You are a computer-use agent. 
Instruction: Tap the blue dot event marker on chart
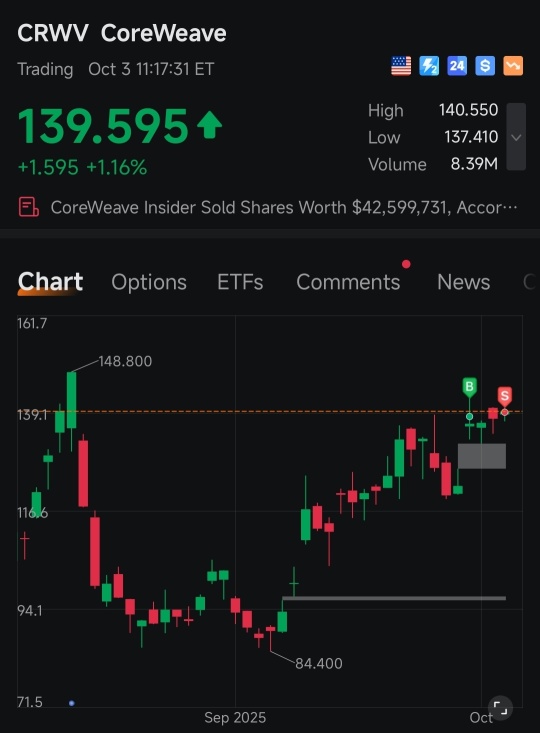click(x=72, y=703)
